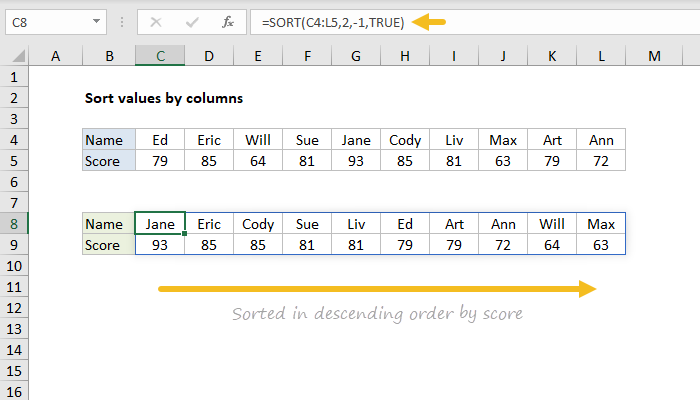Screen dimensions: 700x400
Task: Select column J header
Action: coord(503,56)
